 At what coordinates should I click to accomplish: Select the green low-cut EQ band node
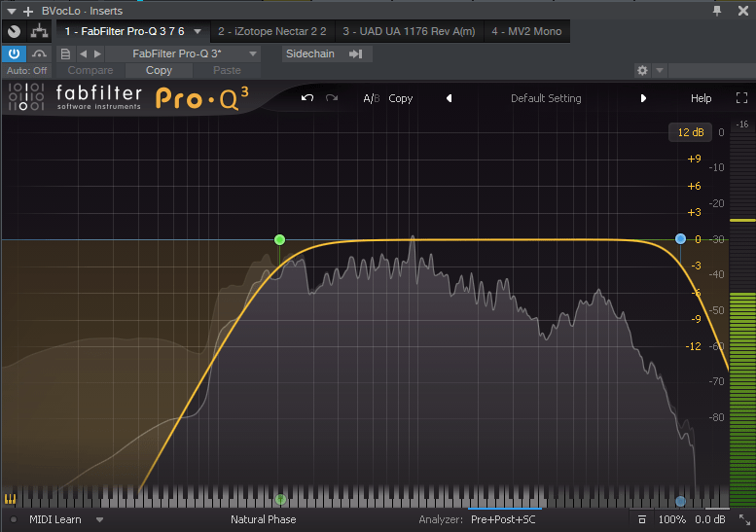click(280, 239)
